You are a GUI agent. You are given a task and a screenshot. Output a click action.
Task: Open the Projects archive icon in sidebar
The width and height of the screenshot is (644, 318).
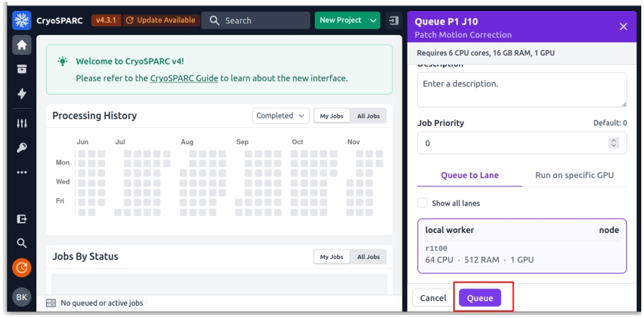tap(21, 69)
